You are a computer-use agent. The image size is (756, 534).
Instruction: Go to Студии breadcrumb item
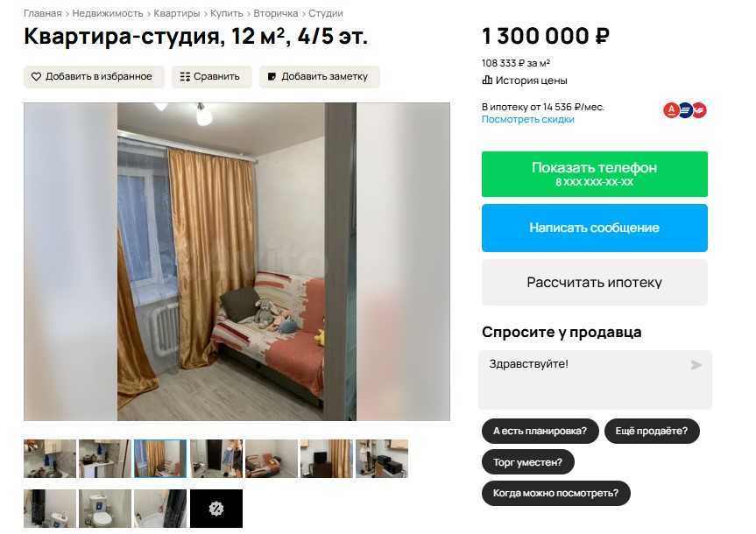tap(326, 13)
